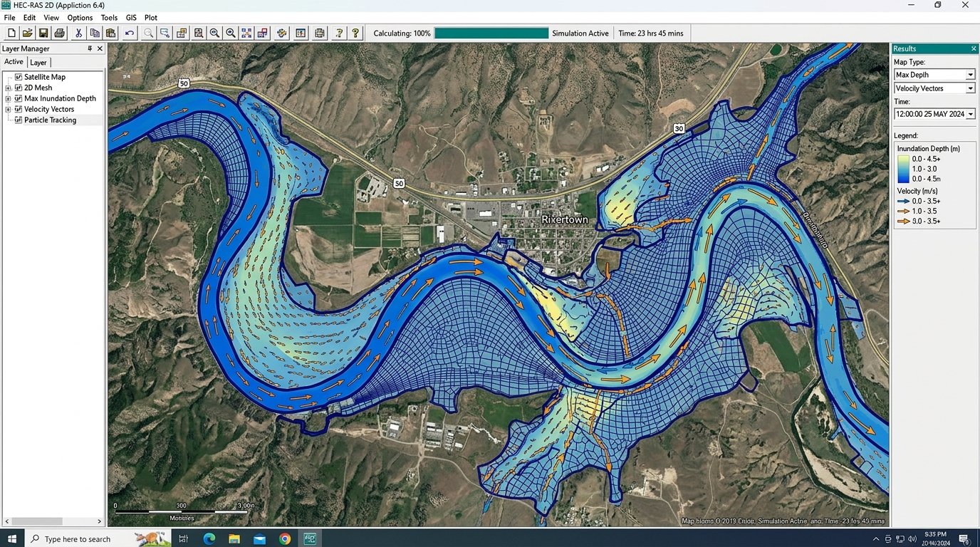Toggle the Velocity Vectors layer checkbox
Screen dimensions: 980x547
click(19, 109)
